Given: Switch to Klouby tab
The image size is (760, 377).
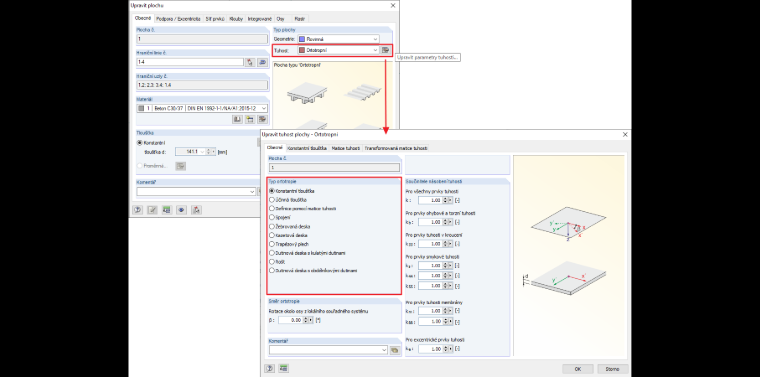Looking at the screenshot, I should (236, 19).
